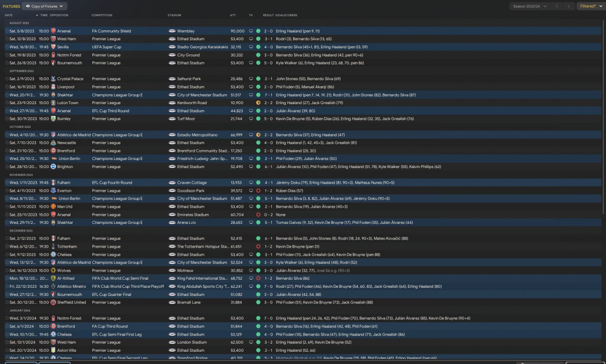Open the UEFA Super Cup competition link
Image resolution: width=606 pixels, height=364 pixels.
coord(107,47)
